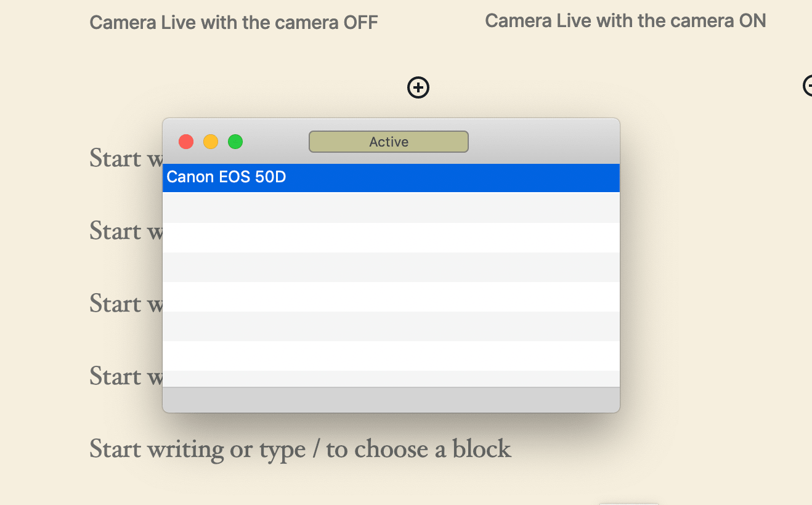Click the 'Start writing or type / to choose a block' placeholder
Screen dimensions: 812x505
pyautogui.click(x=300, y=449)
